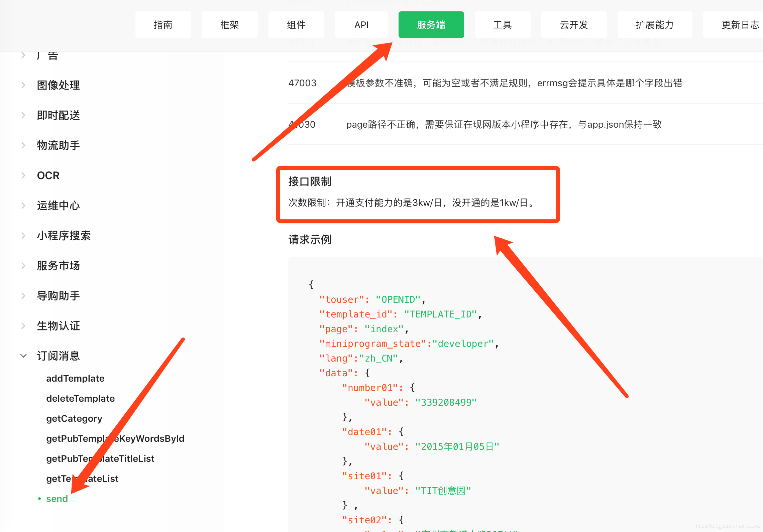Click the 导购助手 chevron icon

[x=23, y=296]
